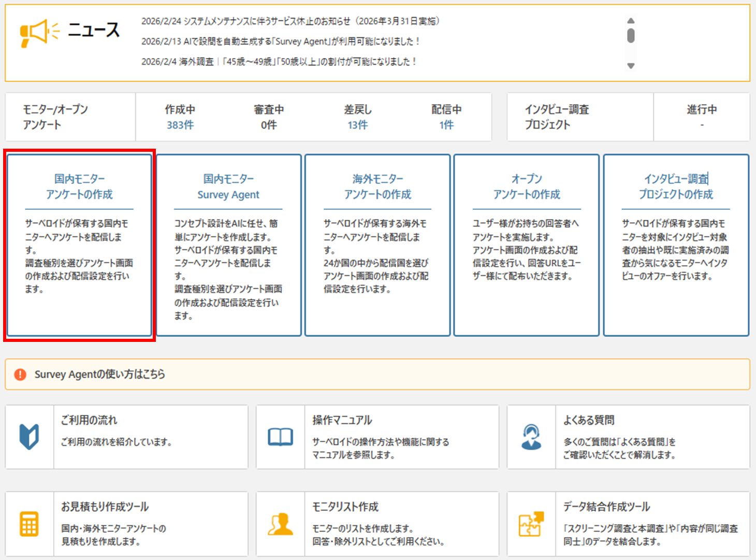
Task: Open the インタビュー調査プロジェクトの作成 card
Action: (x=676, y=245)
